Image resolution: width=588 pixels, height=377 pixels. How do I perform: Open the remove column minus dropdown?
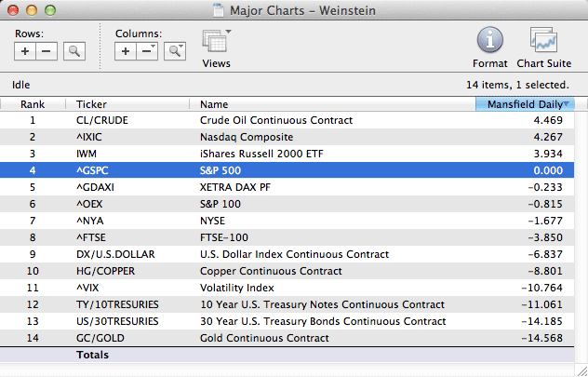pos(147,51)
